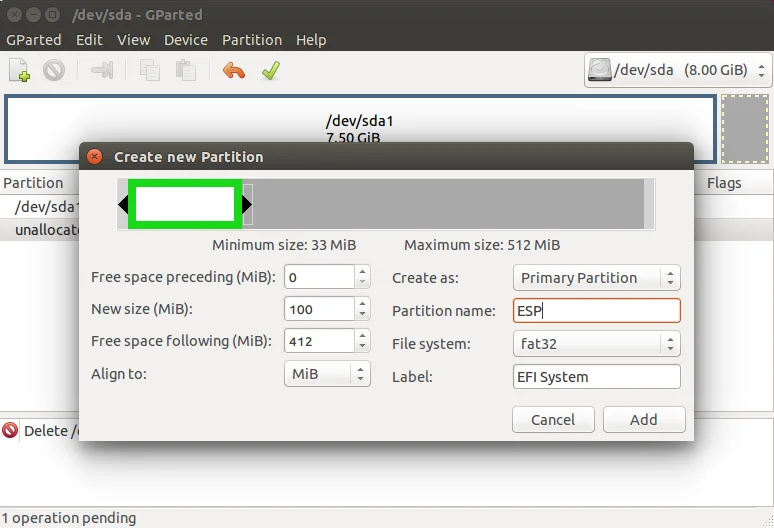Click the Label field containing EFI System
The height and width of the screenshot is (528, 774).
click(x=597, y=377)
